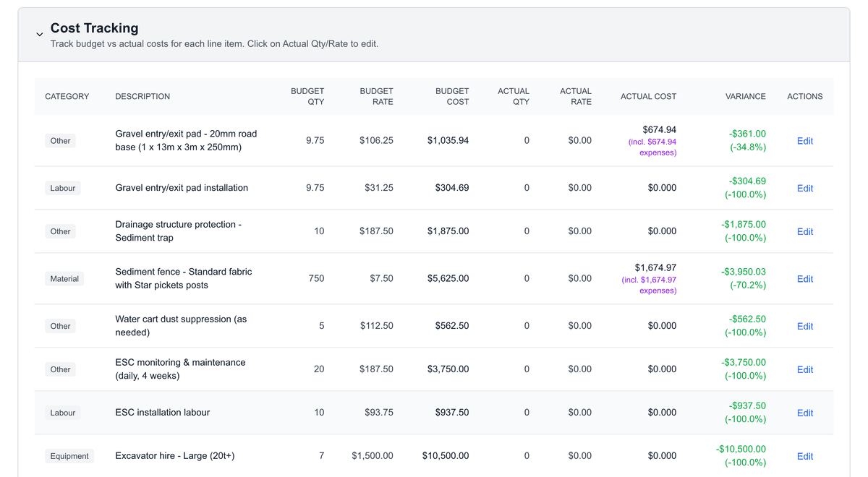Click Actual Qty for ESC monitoring & maintenance
The width and height of the screenshot is (868, 477).
pyautogui.click(x=527, y=369)
